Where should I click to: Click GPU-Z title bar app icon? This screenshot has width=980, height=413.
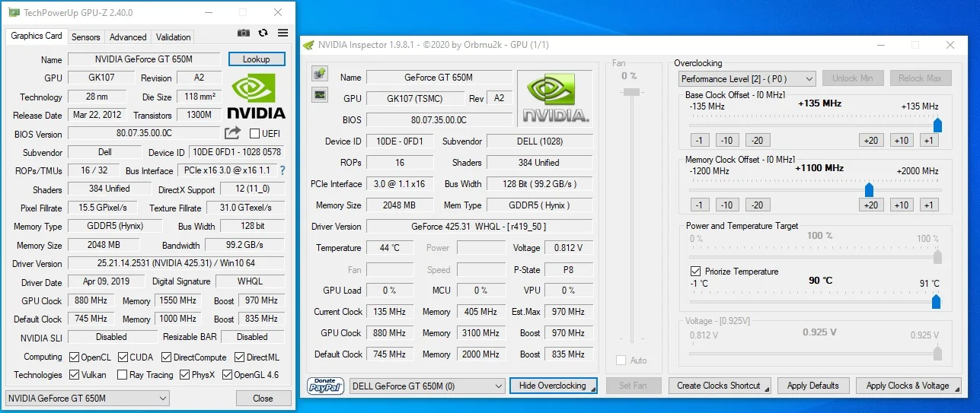pos(14,12)
